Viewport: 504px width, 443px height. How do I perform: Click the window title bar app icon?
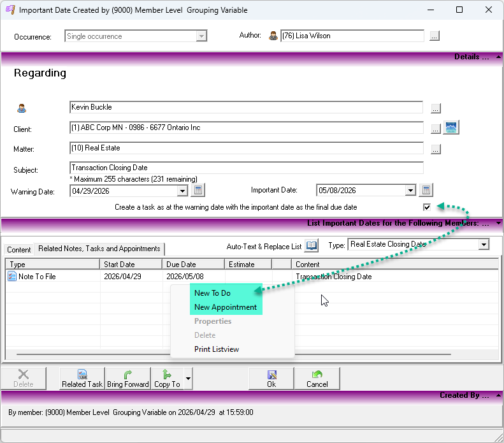coord(10,10)
